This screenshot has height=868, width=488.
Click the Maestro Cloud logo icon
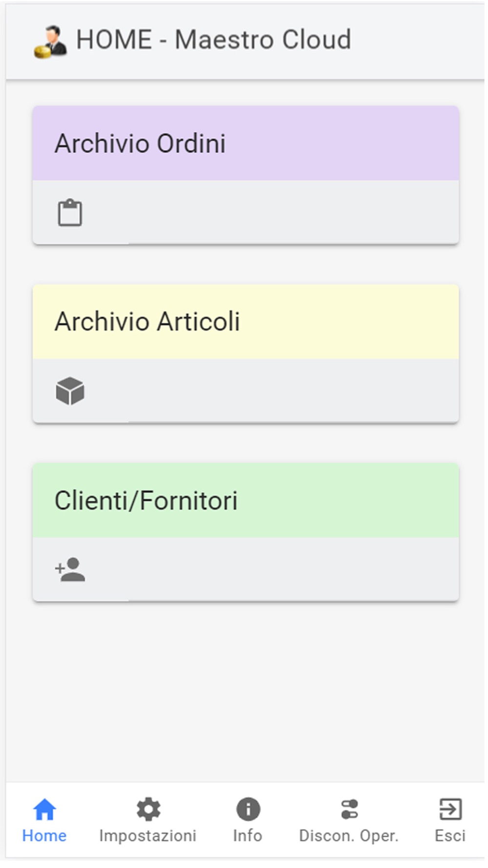50,42
